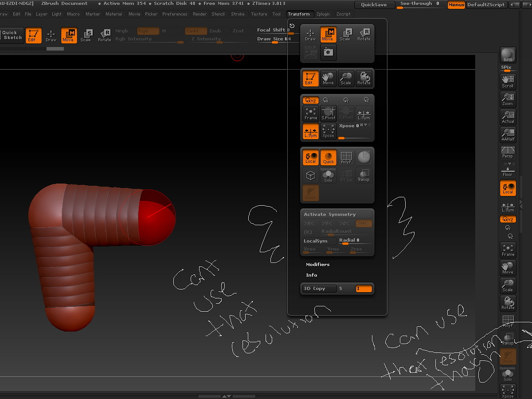Toggle Persp on right shelf
Screen dimensions: 532x399
(x=508, y=153)
